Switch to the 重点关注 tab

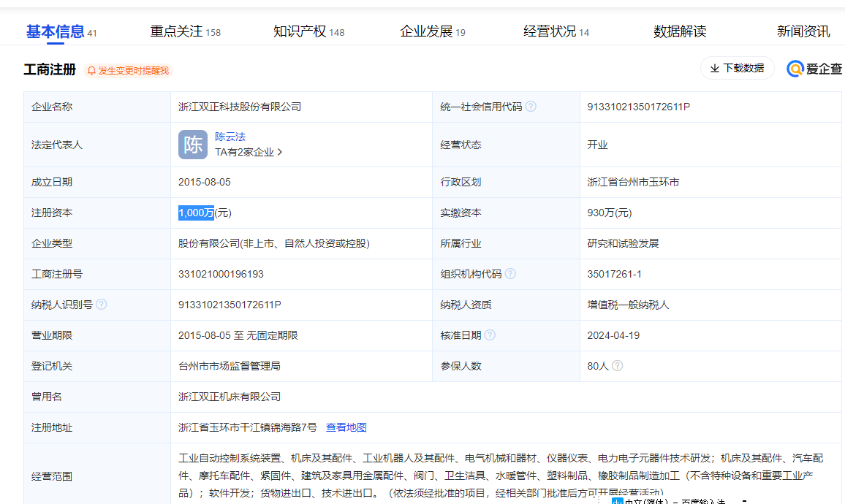(176, 31)
